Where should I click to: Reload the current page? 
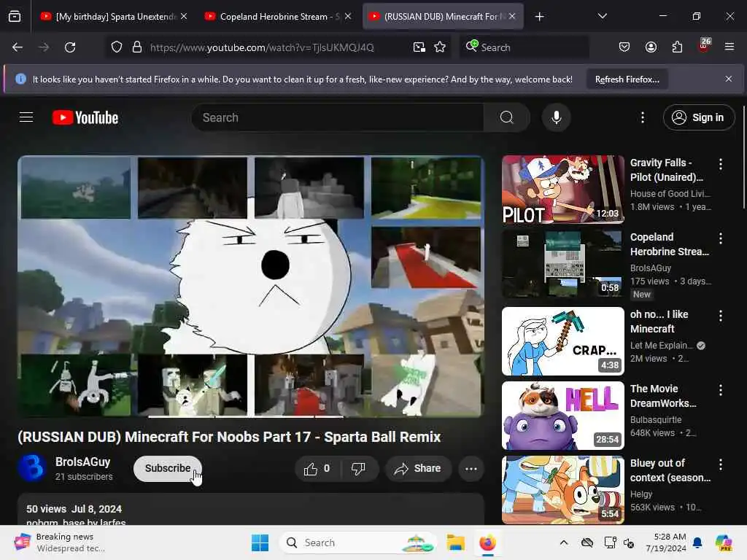[70, 47]
